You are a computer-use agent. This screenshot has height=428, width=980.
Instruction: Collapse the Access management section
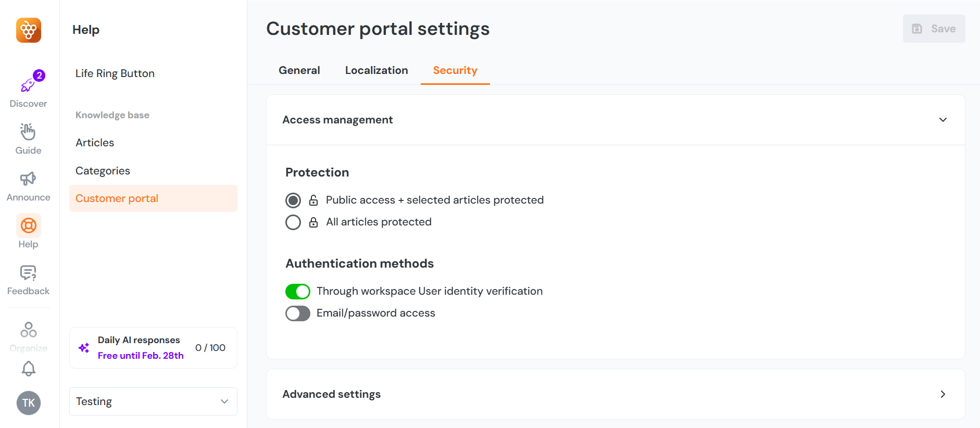(943, 120)
